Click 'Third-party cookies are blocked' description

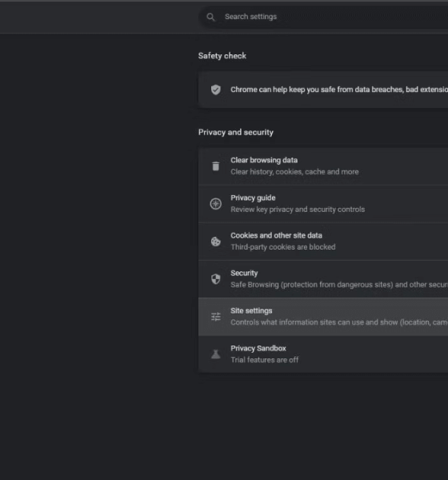[x=283, y=247]
